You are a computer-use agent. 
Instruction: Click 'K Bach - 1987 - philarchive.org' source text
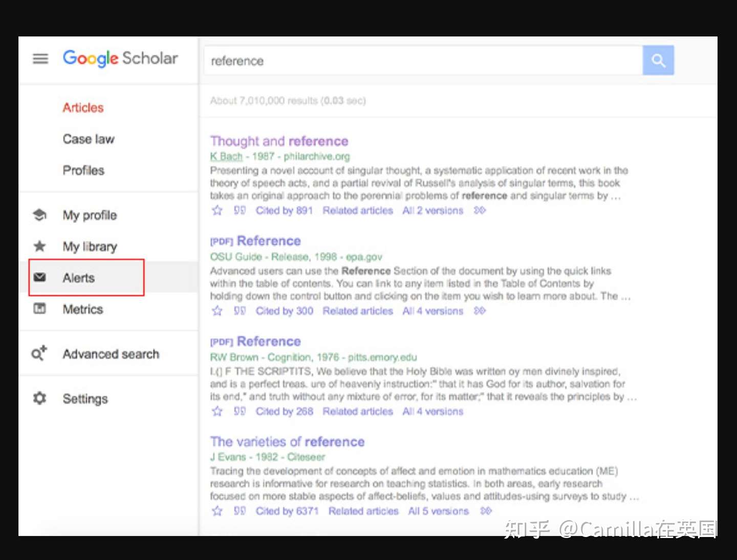(x=280, y=156)
